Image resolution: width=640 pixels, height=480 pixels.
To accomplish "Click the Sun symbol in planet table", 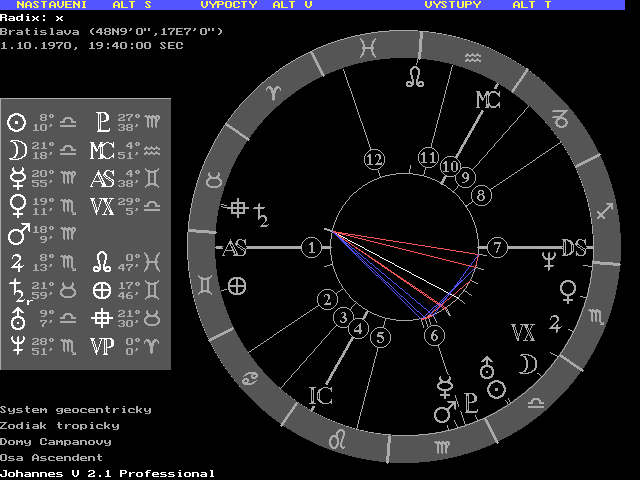I will pyautogui.click(x=16, y=122).
